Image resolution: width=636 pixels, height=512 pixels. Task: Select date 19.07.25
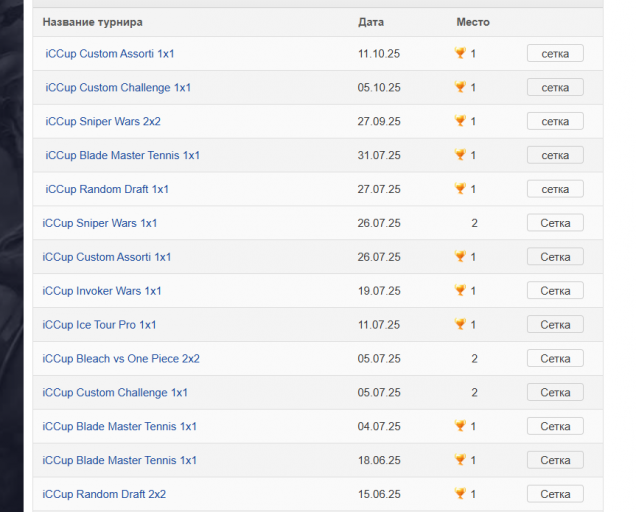379,291
